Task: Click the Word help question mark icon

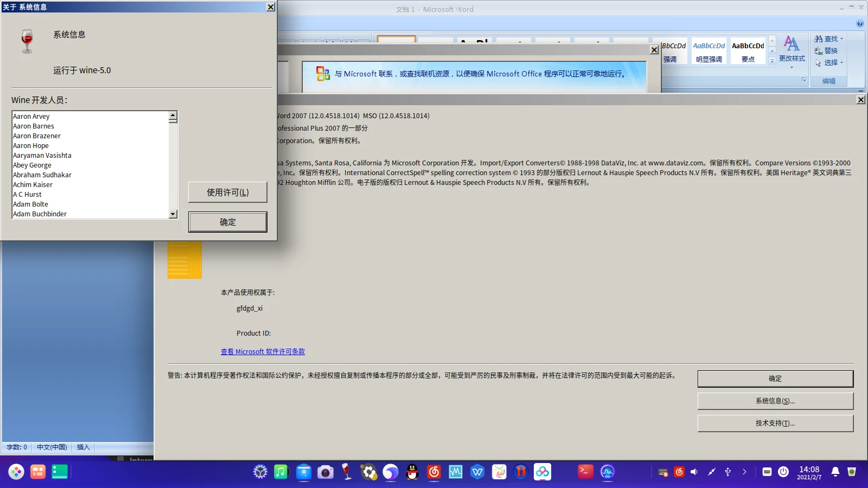Action: pos(860,23)
